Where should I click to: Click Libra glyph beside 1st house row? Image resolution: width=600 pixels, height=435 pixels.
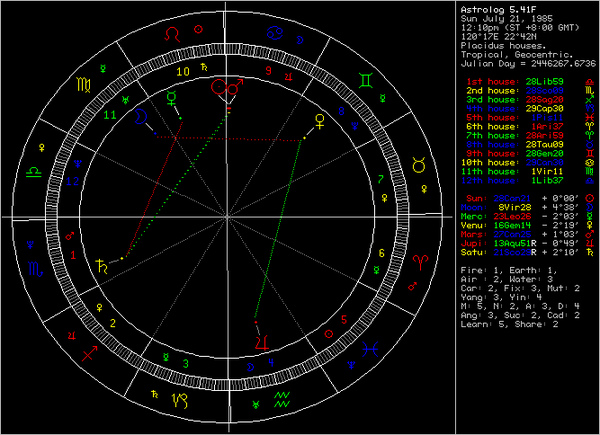coord(590,81)
